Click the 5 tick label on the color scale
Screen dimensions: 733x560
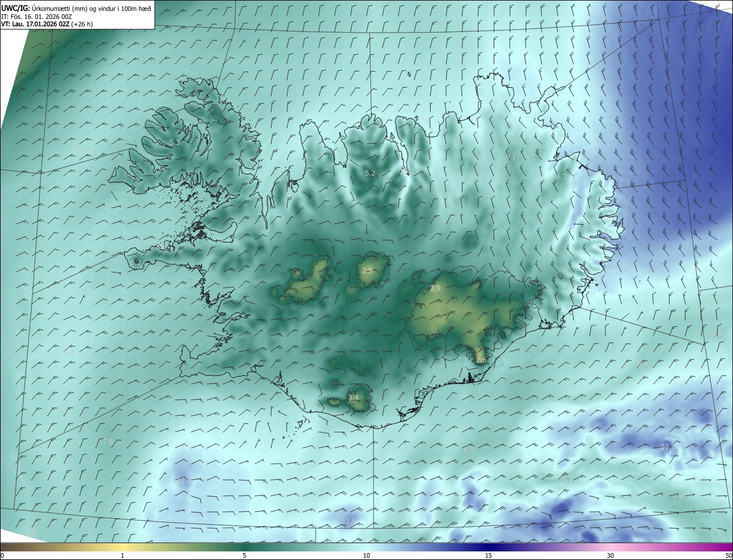pyautogui.click(x=245, y=555)
